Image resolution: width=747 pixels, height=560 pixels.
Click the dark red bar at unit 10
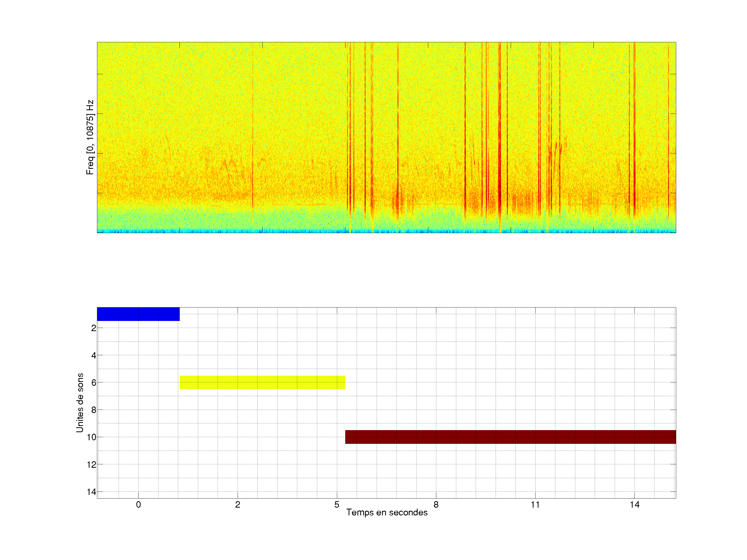point(510,437)
